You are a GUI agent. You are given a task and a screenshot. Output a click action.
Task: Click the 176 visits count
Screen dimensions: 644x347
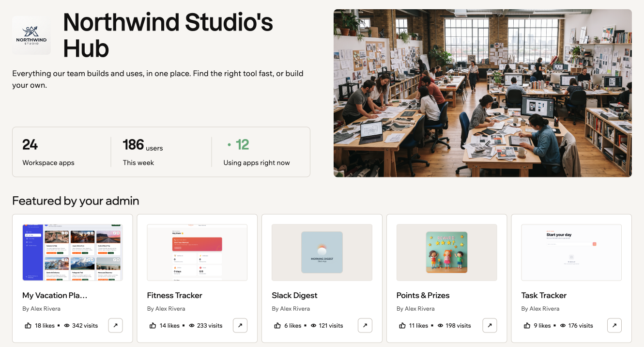pos(581,326)
